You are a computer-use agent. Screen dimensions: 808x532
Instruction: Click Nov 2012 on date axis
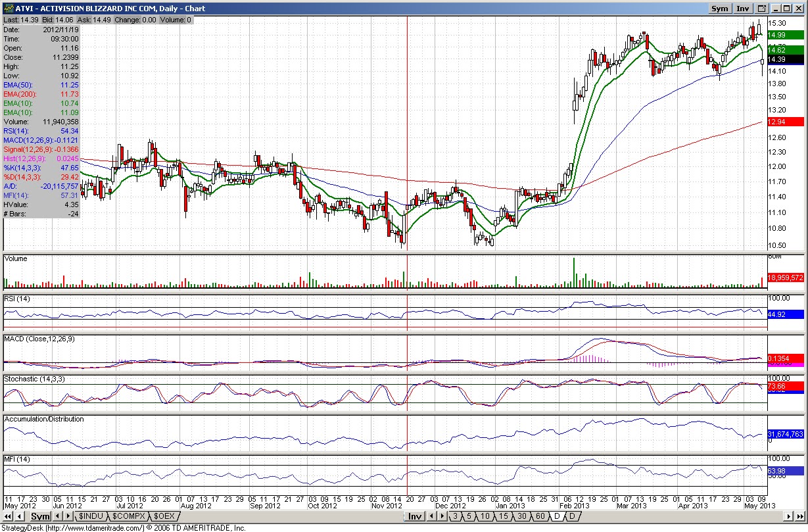(387, 506)
